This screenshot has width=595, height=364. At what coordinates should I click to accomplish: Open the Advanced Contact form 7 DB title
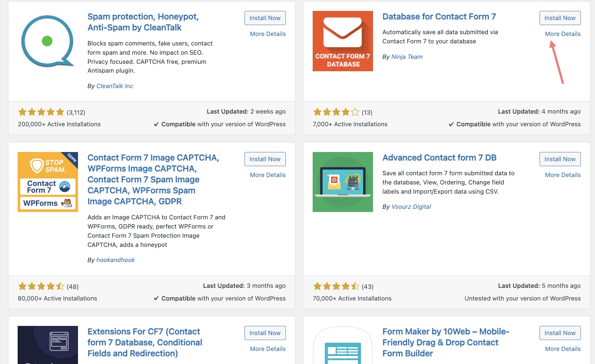(439, 158)
